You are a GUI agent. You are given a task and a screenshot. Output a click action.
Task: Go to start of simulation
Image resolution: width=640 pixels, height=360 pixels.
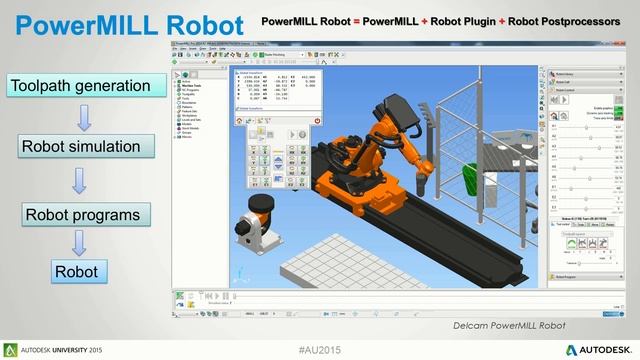[209, 296]
